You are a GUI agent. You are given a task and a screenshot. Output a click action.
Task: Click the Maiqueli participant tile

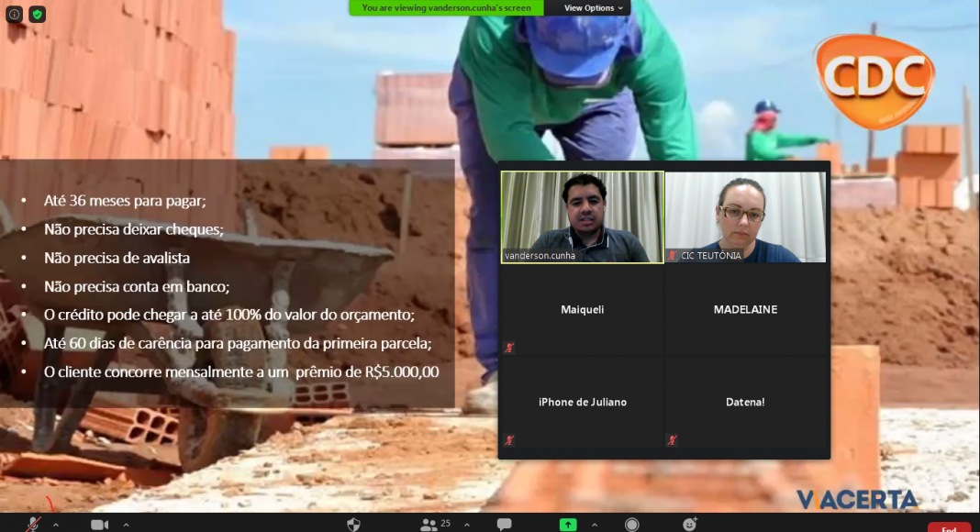tap(582, 310)
